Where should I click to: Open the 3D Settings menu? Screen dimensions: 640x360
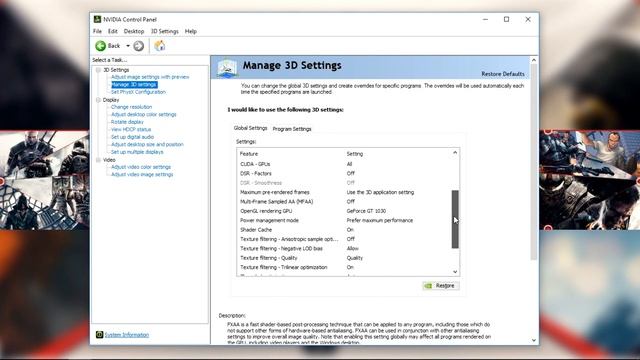[x=164, y=31]
